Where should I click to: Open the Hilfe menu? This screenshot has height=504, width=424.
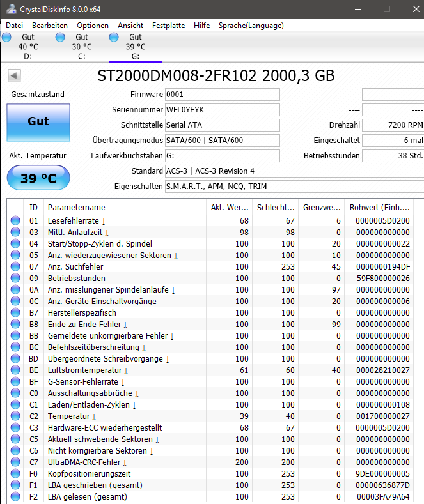(201, 26)
